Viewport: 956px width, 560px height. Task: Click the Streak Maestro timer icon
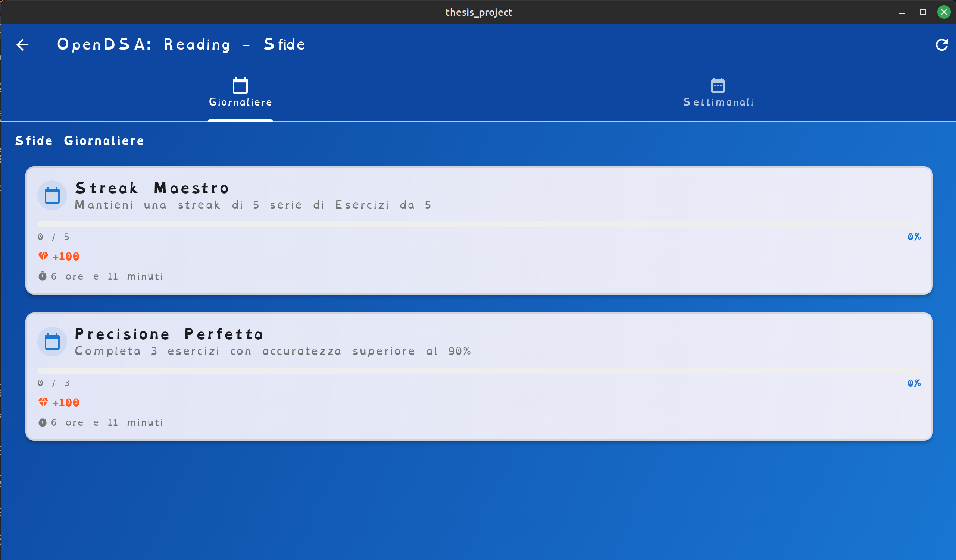pyautogui.click(x=43, y=276)
